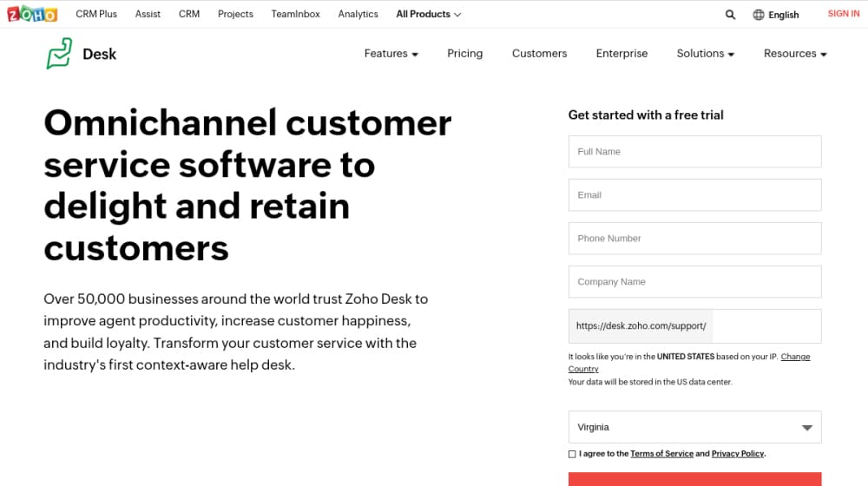Click the Zoho Desk logo icon
The height and width of the screenshot is (486, 868).
59,53
